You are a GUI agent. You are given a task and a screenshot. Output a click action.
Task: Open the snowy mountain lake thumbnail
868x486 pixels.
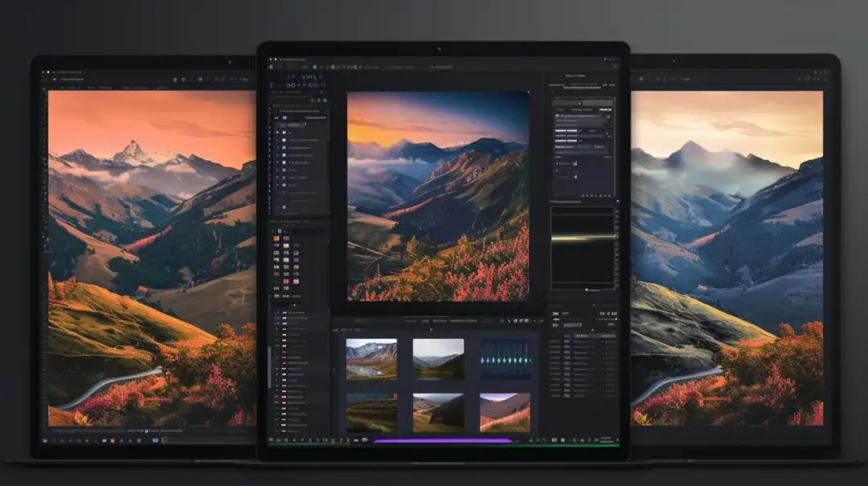pos(371,358)
